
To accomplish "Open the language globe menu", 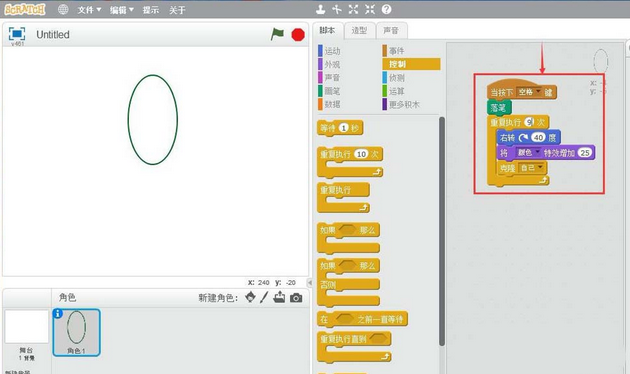I will click(63, 9).
